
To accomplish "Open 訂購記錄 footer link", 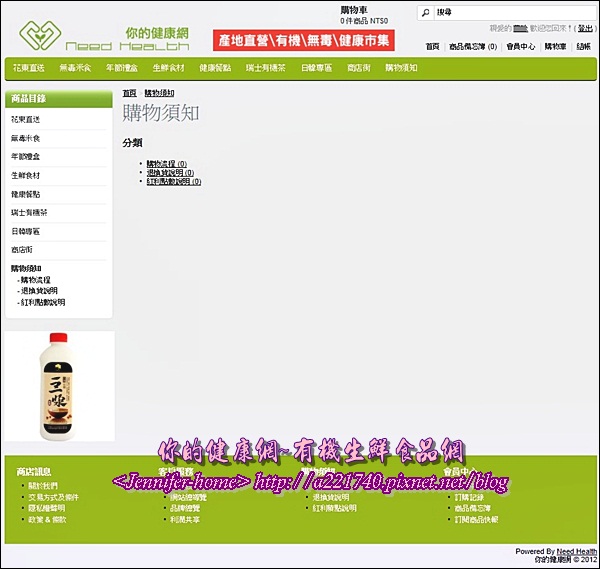I will click(x=469, y=497).
